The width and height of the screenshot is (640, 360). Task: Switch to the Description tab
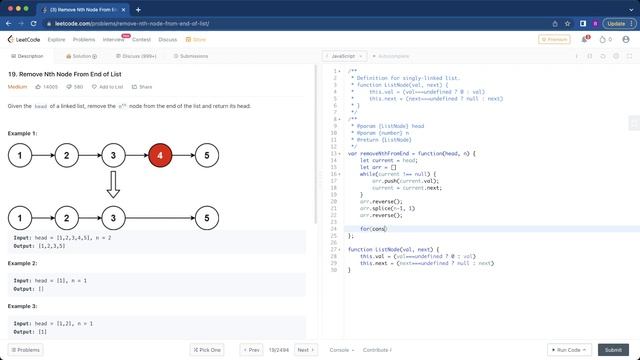(x=27, y=56)
